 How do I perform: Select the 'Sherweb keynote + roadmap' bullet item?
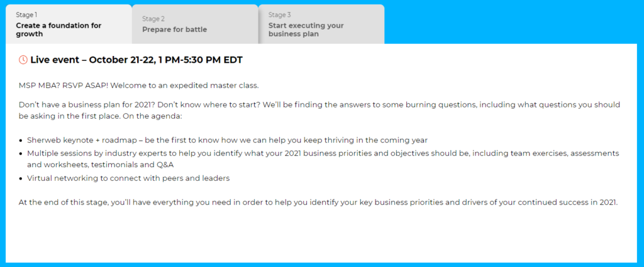(x=228, y=140)
